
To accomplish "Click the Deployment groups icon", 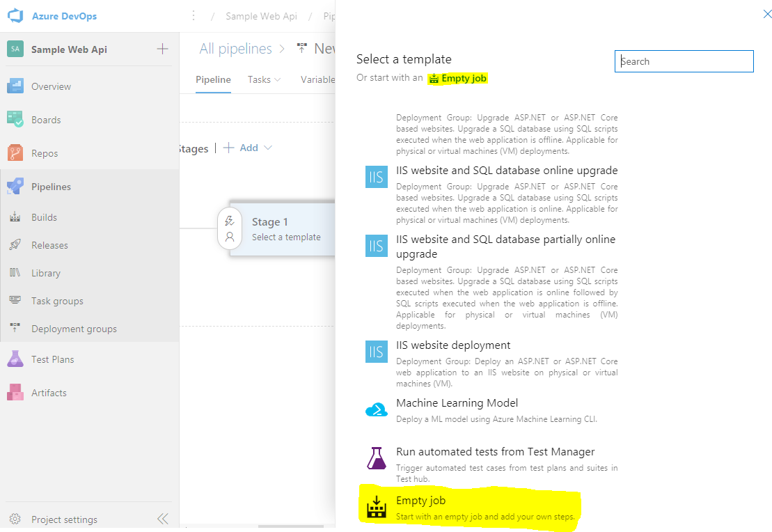I will [15, 328].
